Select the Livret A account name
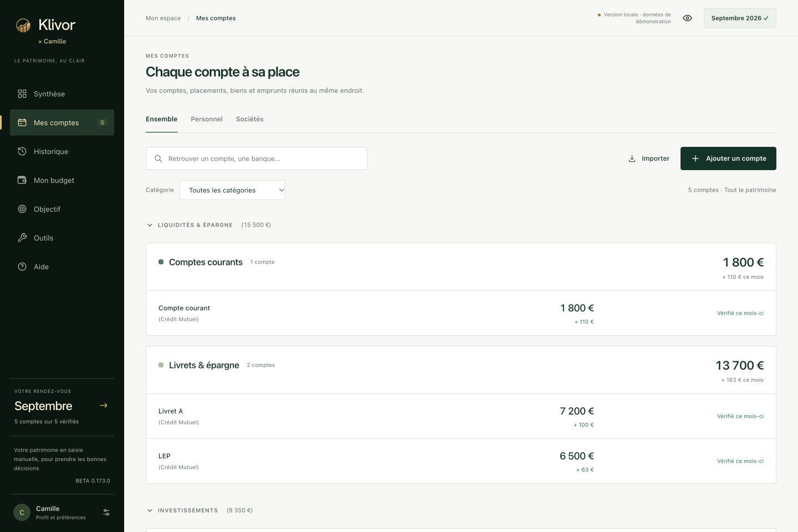Viewport: 798px width, 532px height. coord(171,411)
